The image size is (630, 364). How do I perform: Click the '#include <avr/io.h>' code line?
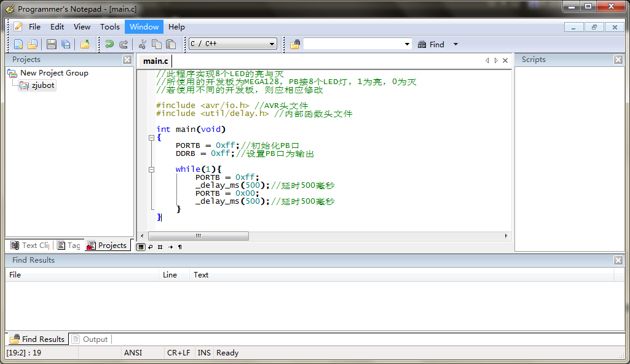(232, 105)
